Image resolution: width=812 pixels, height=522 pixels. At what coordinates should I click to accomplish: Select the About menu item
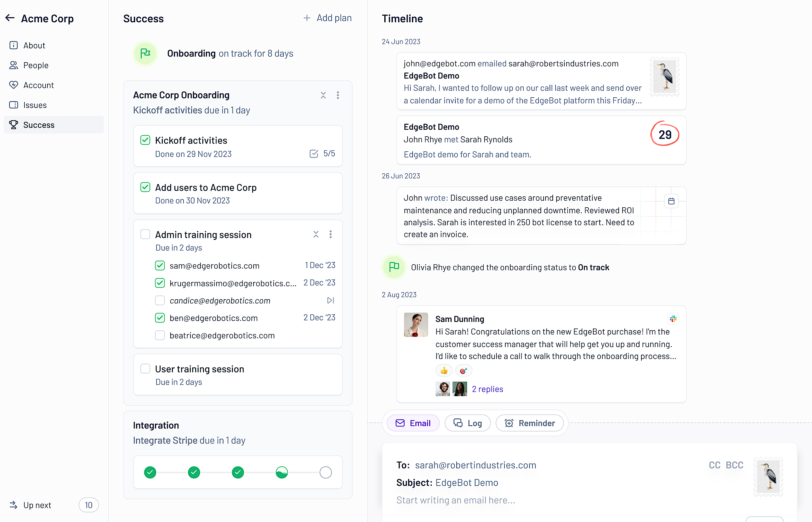(33, 45)
